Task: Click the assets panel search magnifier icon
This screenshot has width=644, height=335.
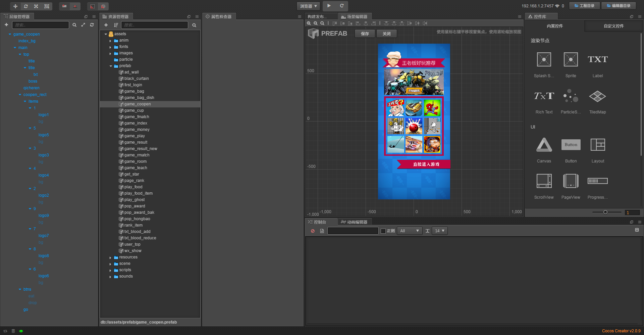Action: 194,25
